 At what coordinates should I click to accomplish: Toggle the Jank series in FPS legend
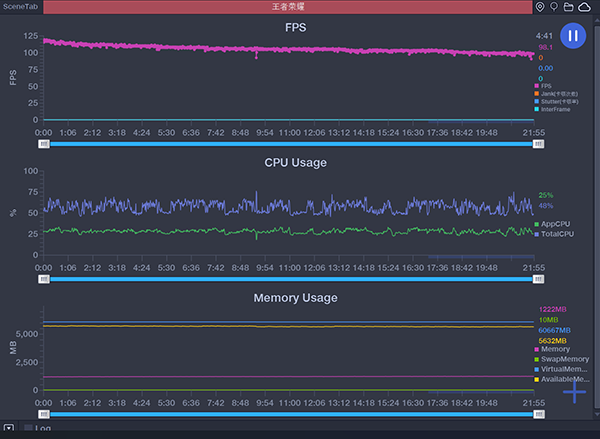coord(557,93)
